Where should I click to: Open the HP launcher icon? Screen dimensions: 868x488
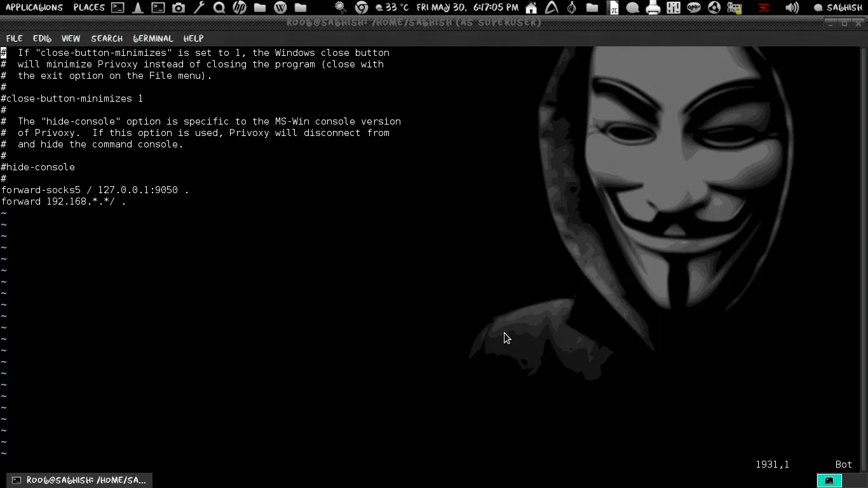coord(240,8)
